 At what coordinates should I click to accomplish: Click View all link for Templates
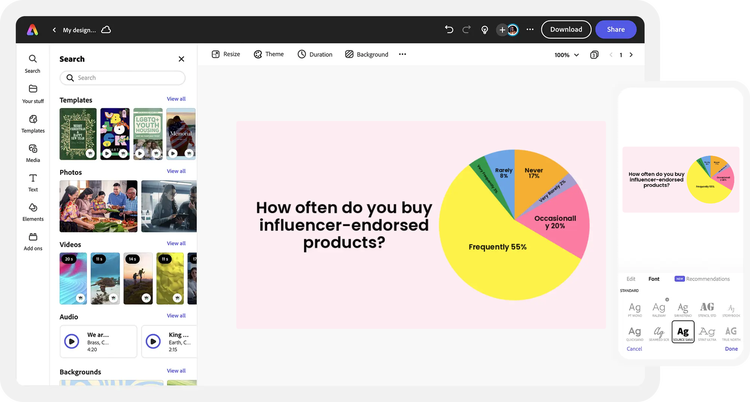(x=176, y=99)
